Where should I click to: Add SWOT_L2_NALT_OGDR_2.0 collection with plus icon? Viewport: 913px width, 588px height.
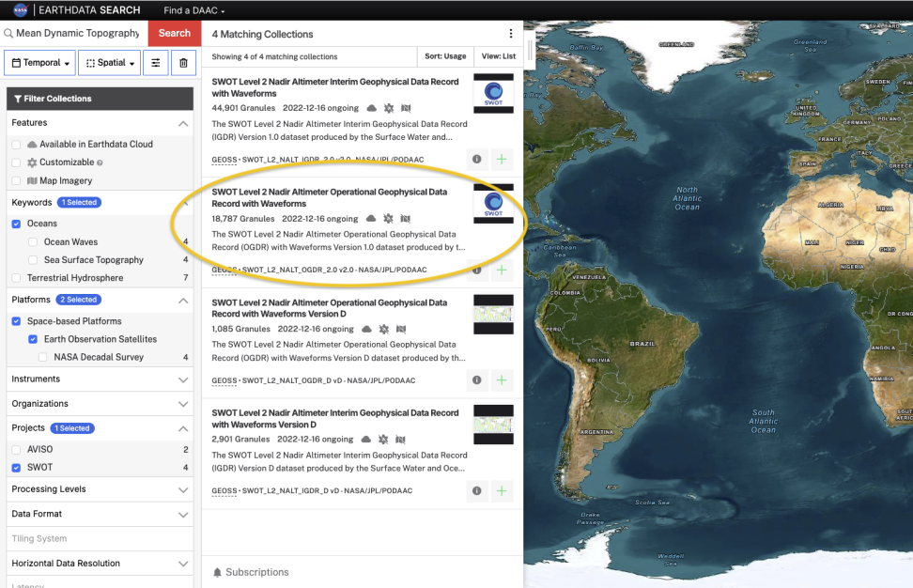[x=502, y=270]
